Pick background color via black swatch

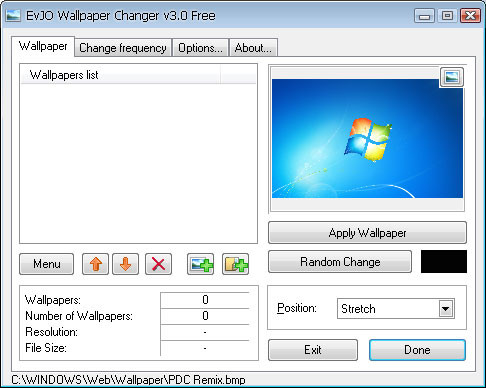pos(444,262)
